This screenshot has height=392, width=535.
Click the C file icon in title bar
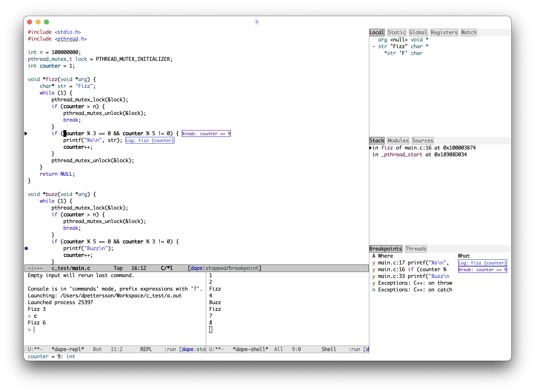[x=257, y=22]
